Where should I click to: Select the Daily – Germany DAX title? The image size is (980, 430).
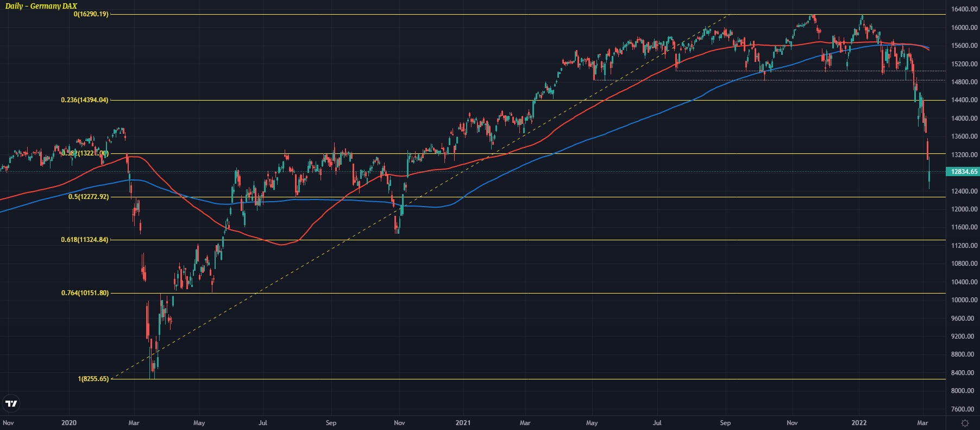[41, 6]
